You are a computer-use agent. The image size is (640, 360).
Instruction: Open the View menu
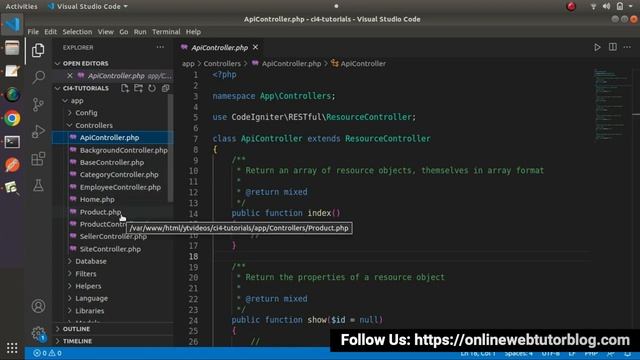[105, 32]
